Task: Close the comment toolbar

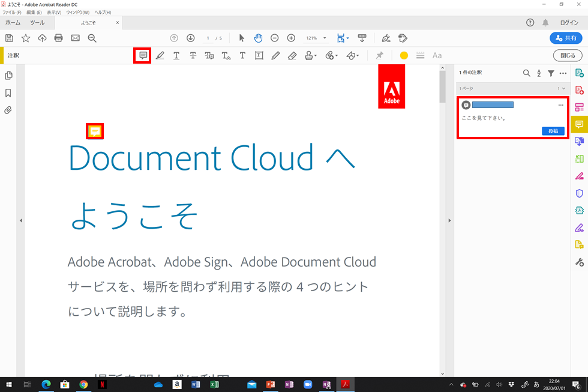Action: click(x=568, y=55)
